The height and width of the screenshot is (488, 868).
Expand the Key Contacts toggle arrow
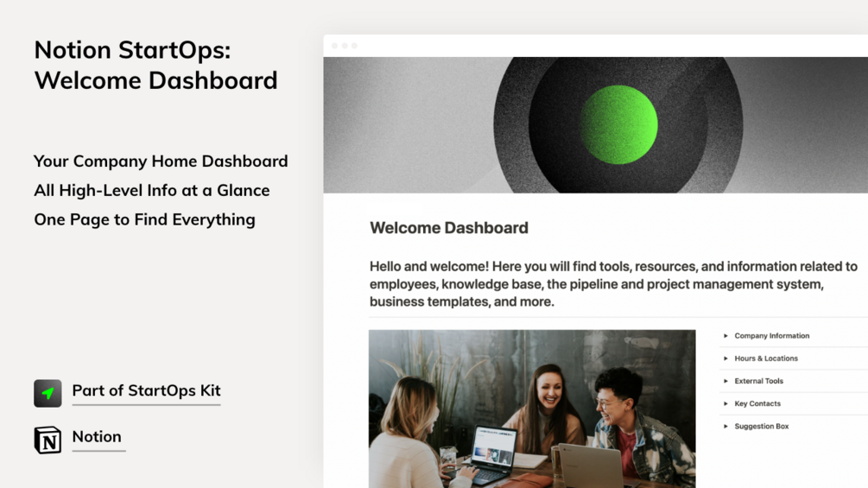725,404
